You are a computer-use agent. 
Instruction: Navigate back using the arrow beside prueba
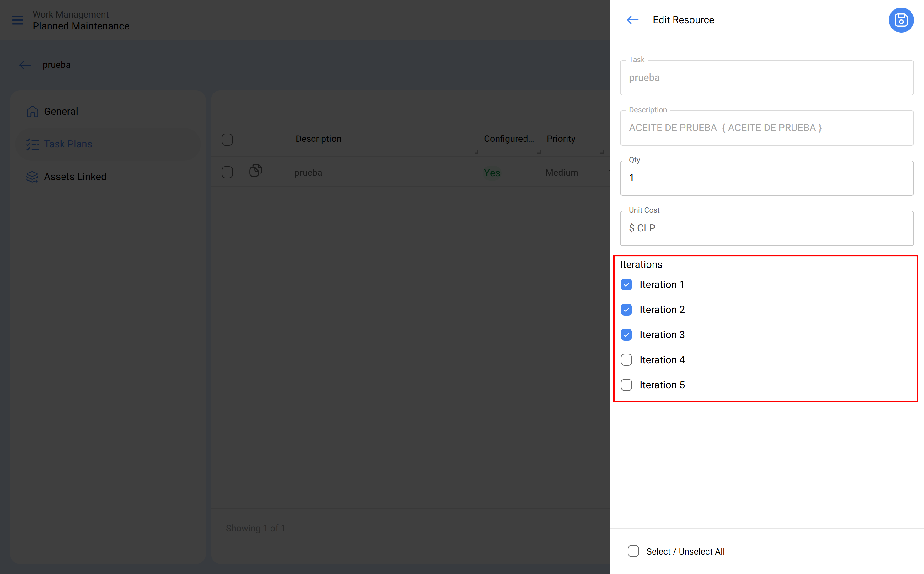point(25,65)
